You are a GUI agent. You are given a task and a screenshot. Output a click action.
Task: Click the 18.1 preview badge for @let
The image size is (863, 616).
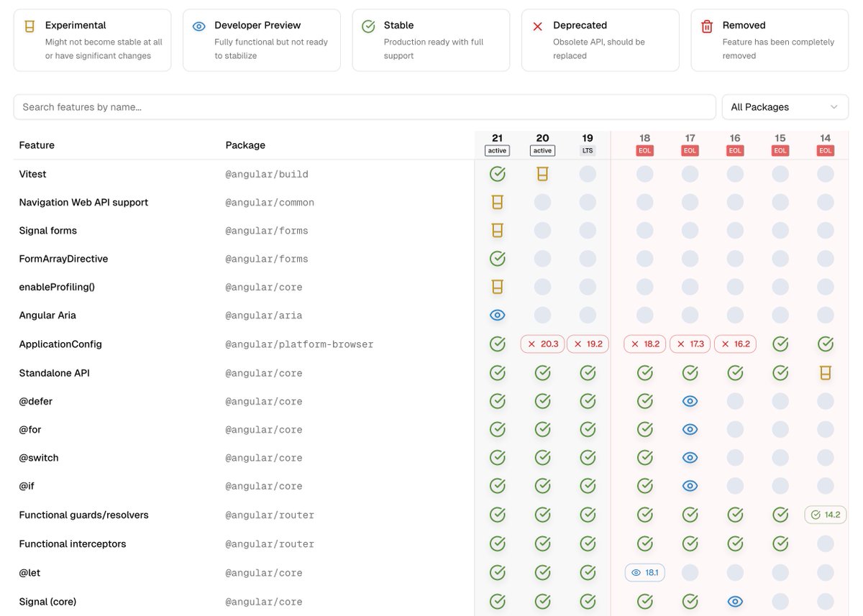pyautogui.click(x=644, y=572)
